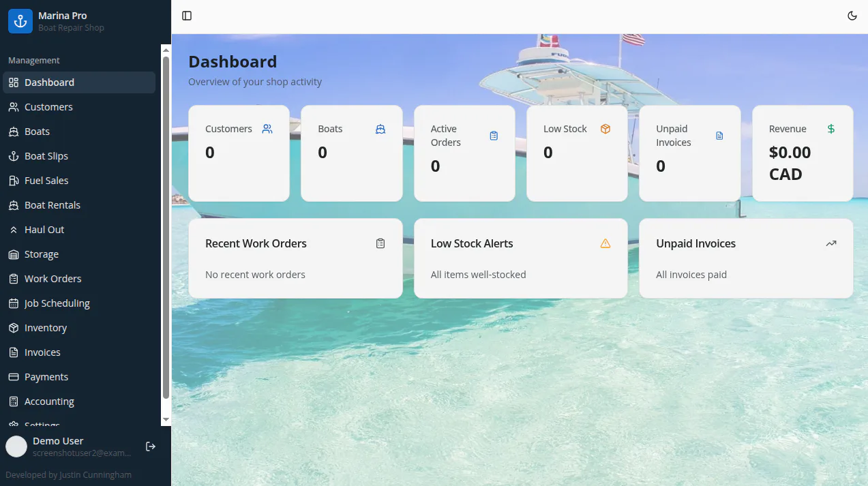Toggle the sidebar collapse icon
This screenshot has width=868, height=486.
(187, 16)
